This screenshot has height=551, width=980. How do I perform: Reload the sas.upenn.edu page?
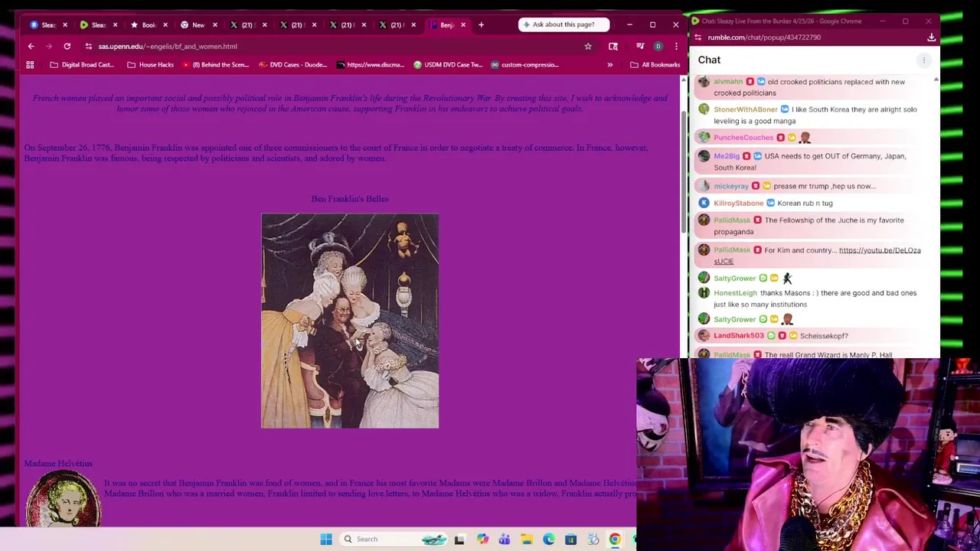tap(67, 46)
